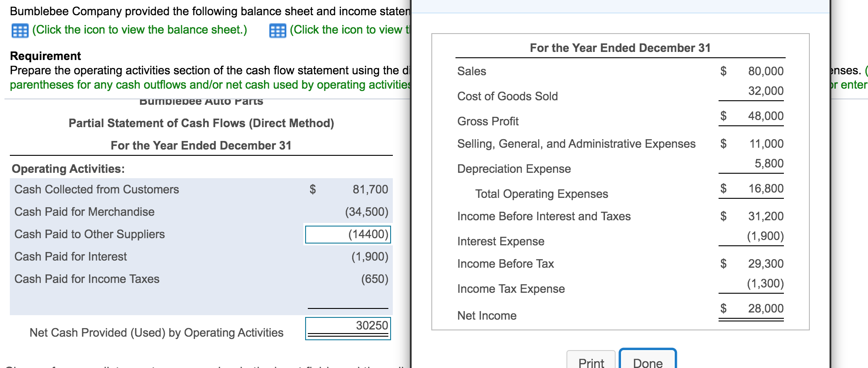Open the balance sheet grid icon
The height and width of the screenshot is (368, 868).
click(x=20, y=30)
